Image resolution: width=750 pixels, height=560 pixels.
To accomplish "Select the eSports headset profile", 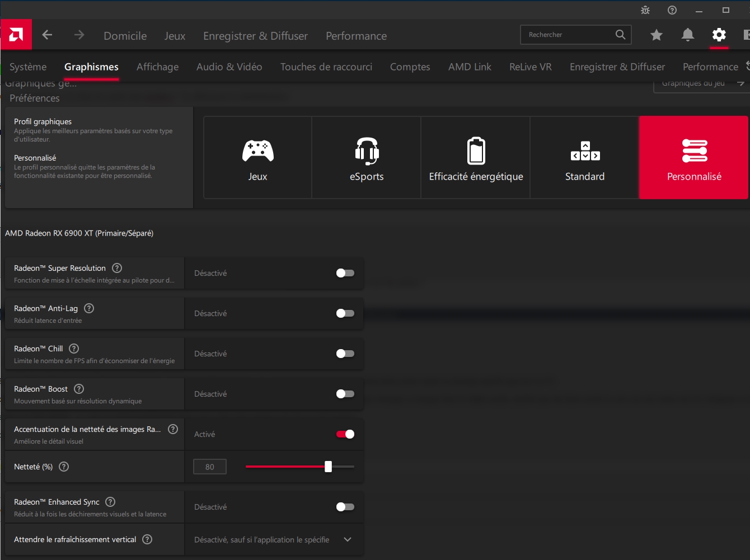I will 367,158.
